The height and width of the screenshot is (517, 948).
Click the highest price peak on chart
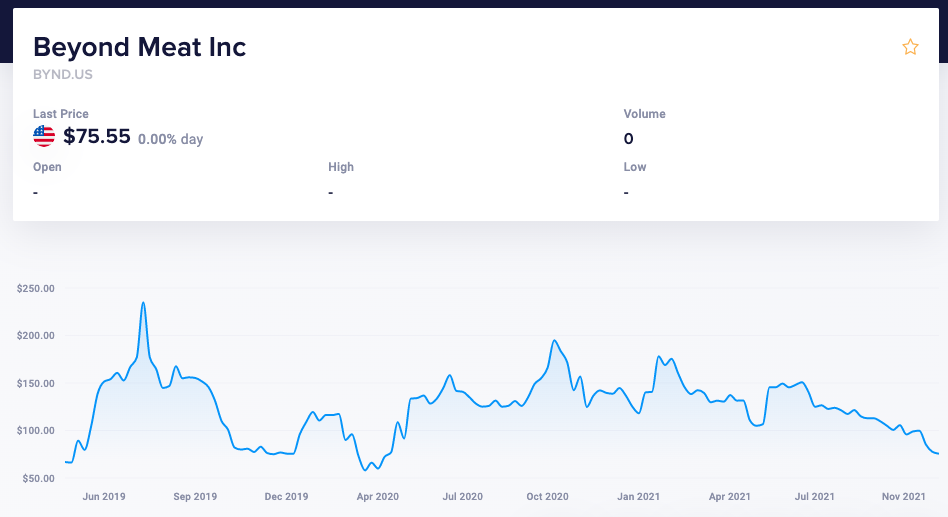click(x=143, y=303)
